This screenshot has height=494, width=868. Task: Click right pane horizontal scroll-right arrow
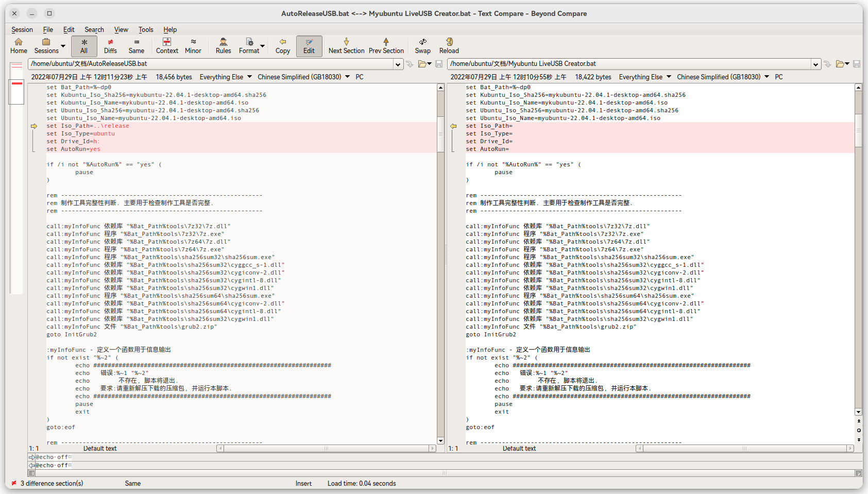(850, 449)
